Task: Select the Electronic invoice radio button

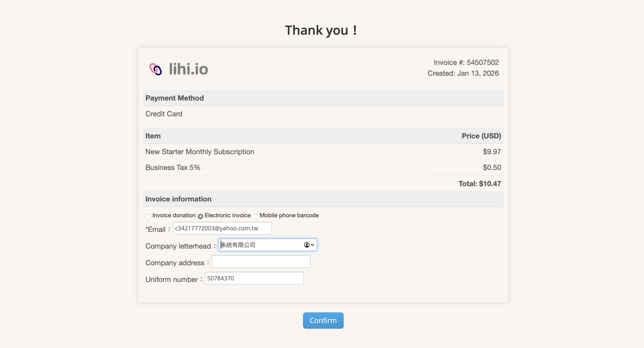Action: coord(200,216)
